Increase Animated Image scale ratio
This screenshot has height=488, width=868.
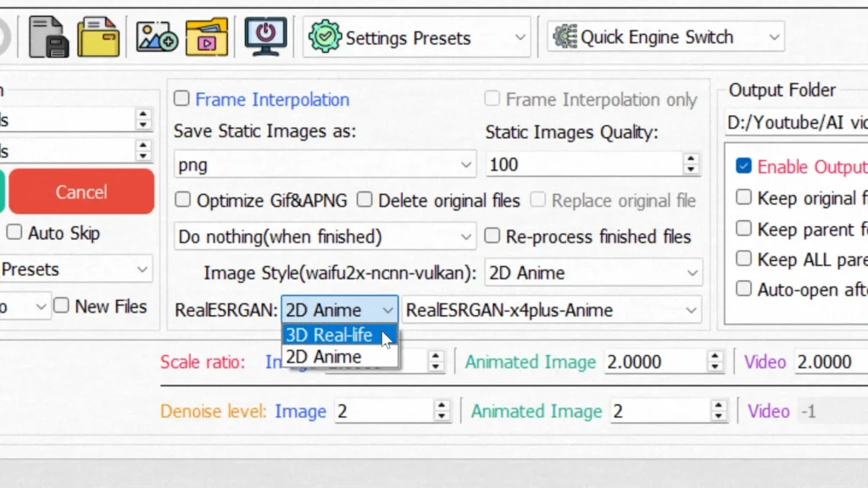coord(715,356)
